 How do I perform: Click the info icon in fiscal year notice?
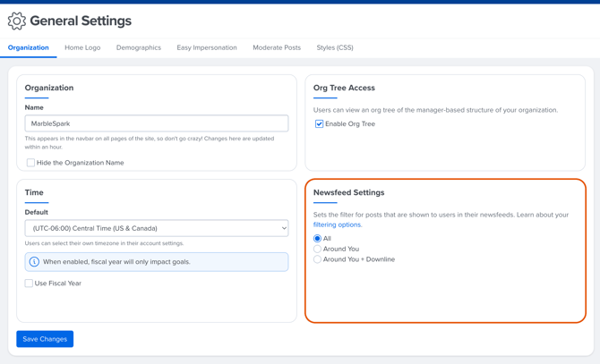point(34,262)
